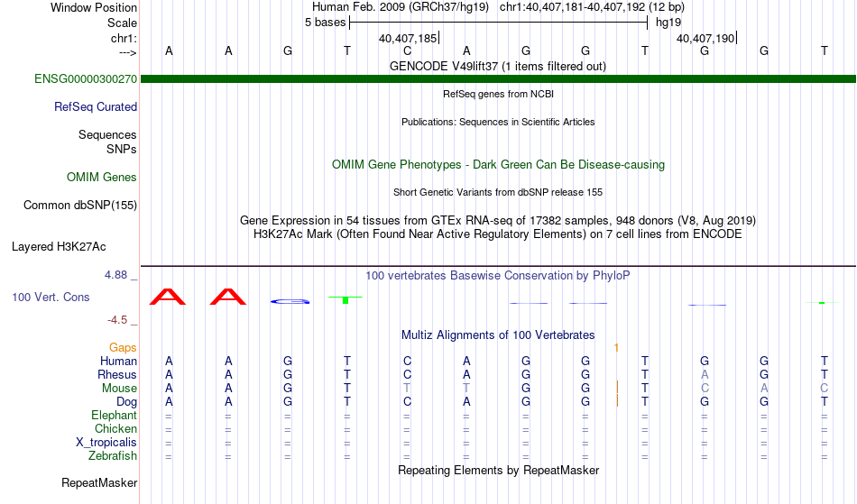The image size is (857, 504).
Task: Click the Repeating Elements by RepeatMasker title
Action: click(x=498, y=470)
